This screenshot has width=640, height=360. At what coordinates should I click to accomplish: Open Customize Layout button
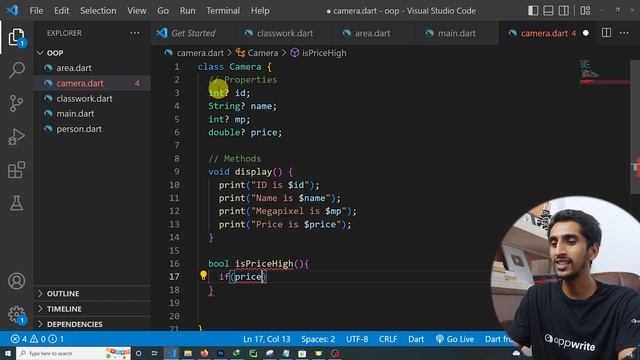pyautogui.click(x=585, y=11)
